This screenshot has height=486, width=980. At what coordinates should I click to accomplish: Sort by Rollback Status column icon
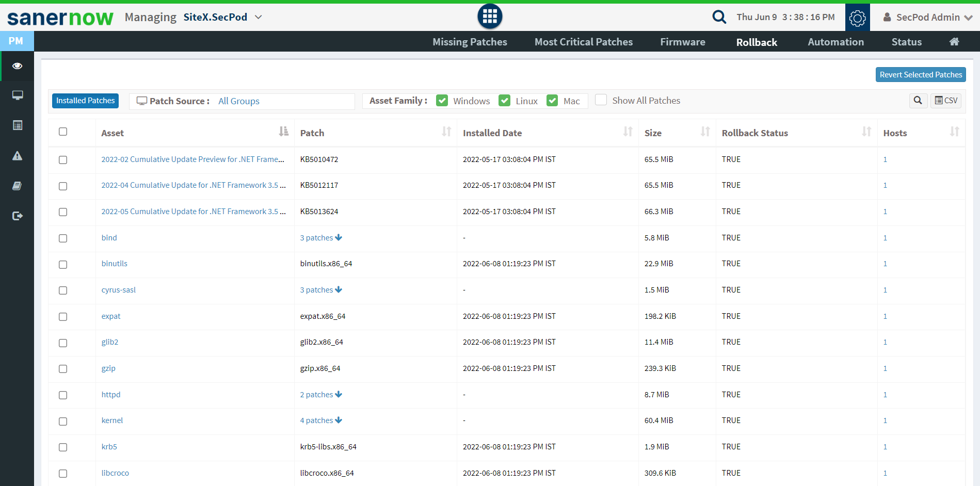pyautogui.click(x=866, y=132)
